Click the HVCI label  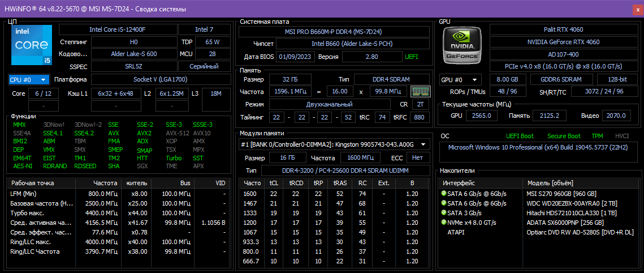[622, 136]
